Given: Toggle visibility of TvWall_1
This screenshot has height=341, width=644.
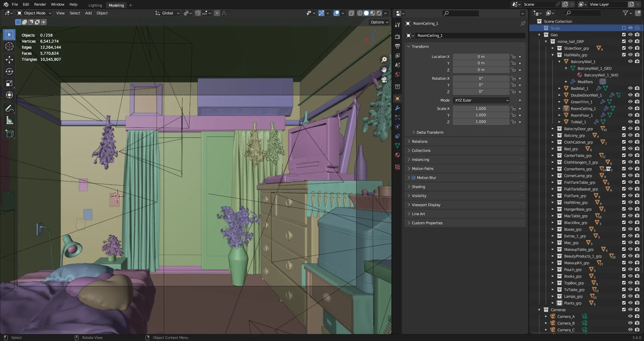Looking at the screenshot, I should (630, 122).
